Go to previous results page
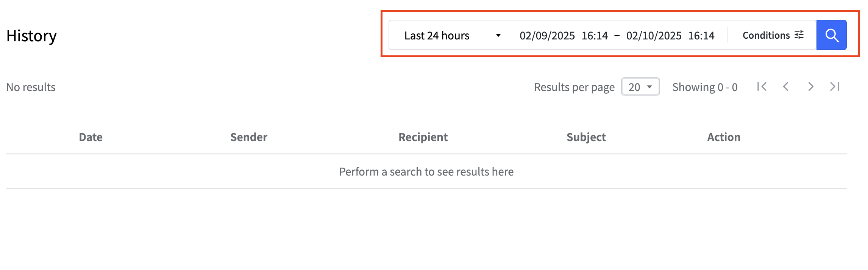 coord(786,87)
